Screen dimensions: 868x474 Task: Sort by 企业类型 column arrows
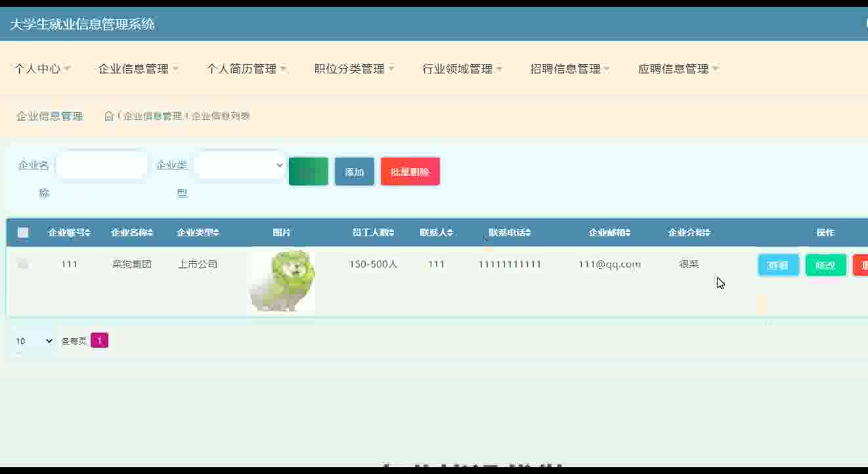pos(217,232)
